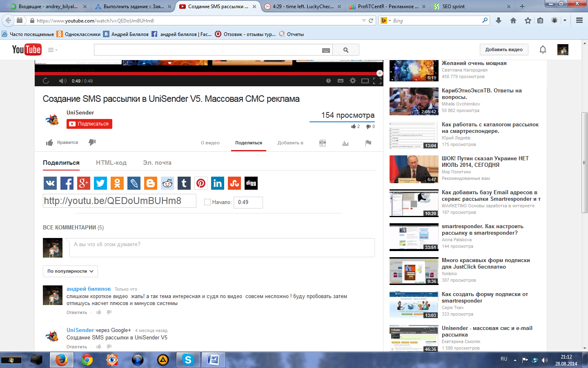Image resolution: width=588 pixels, height=368 pixels.
Task: Share video via Blogger icon
Action: pyautogui.click(x=151, y=183)
